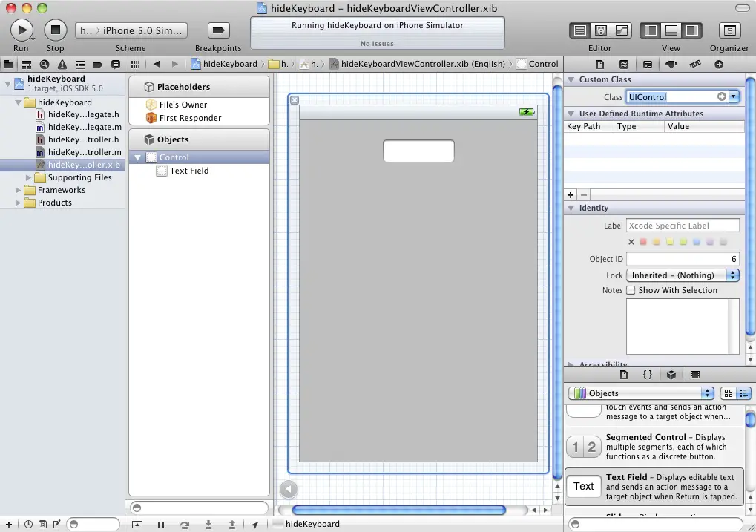Open the Organizer window
The image size is (756, 532).
(729, 30)
